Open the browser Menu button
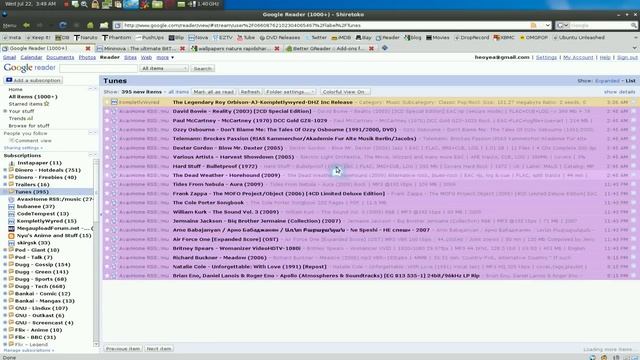The width and height of the screenshot is (640, 360). coord(9,25)
